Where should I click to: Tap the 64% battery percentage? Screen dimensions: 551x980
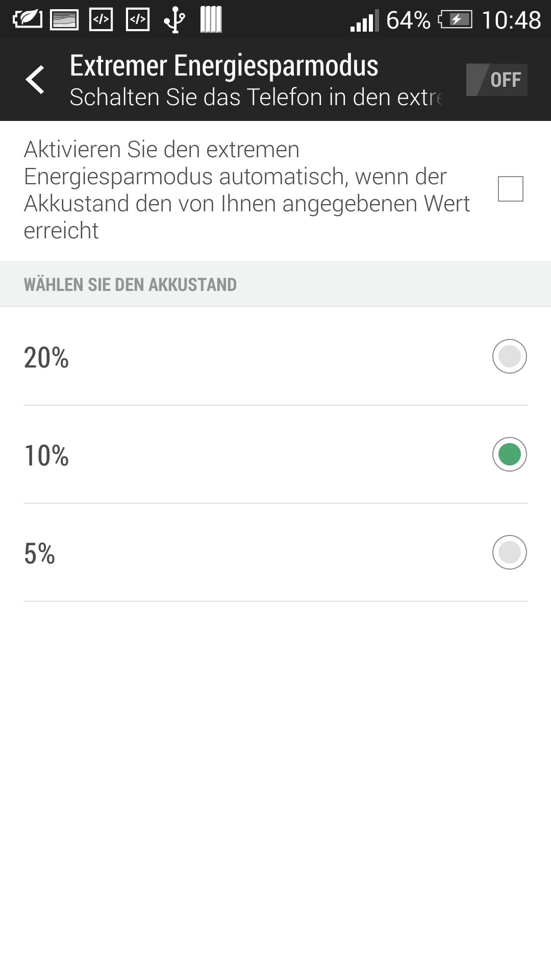[408, 20]
